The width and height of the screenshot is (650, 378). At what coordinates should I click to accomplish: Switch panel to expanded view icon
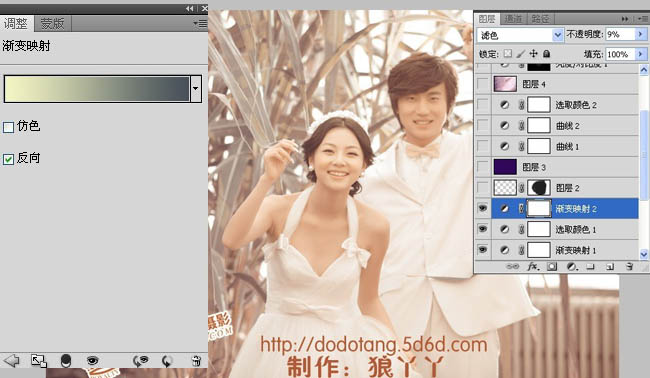tap(39, 361)
